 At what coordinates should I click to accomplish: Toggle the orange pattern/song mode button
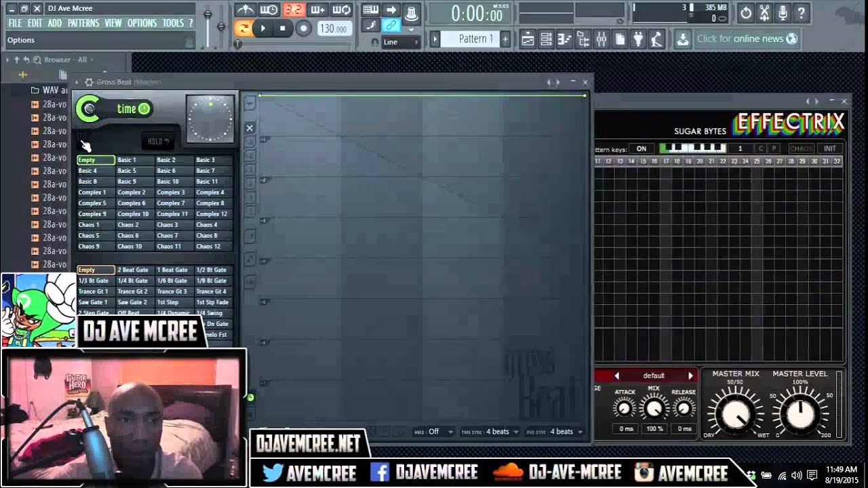coord(243,28)
